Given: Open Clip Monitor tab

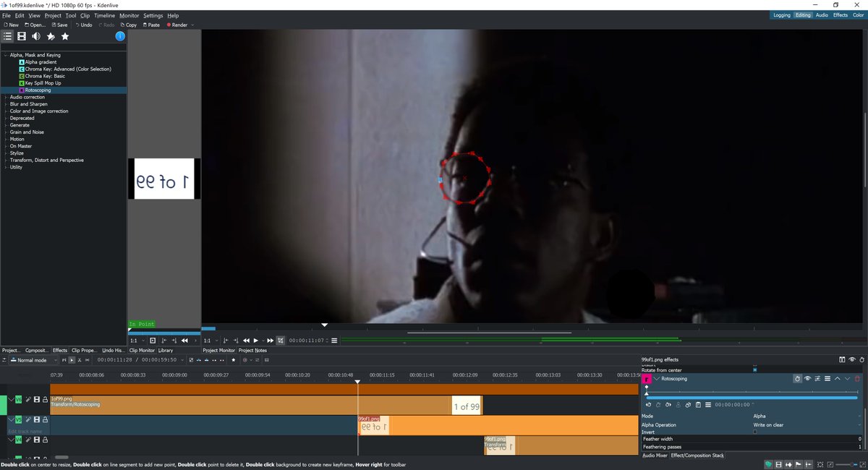Looking at the screenshot, I should pos(142,351).
